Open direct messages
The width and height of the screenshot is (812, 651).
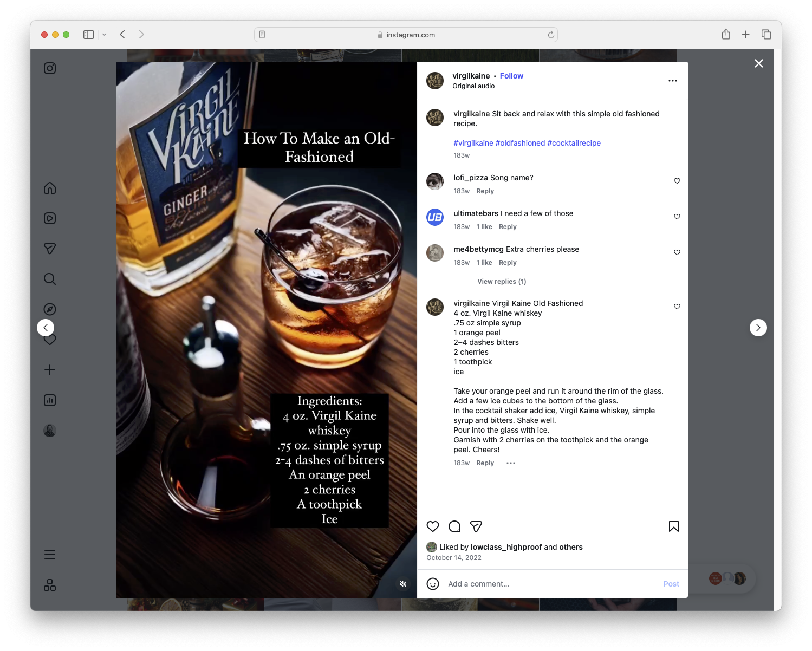tap(49, 249)
